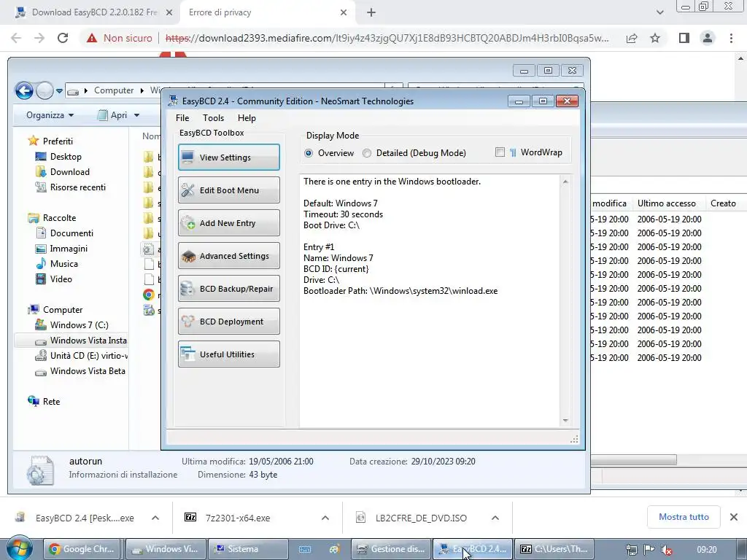Close the Chrome downloads bar
Viewport: 747px width, 560px height.
[x=734, y=517]
